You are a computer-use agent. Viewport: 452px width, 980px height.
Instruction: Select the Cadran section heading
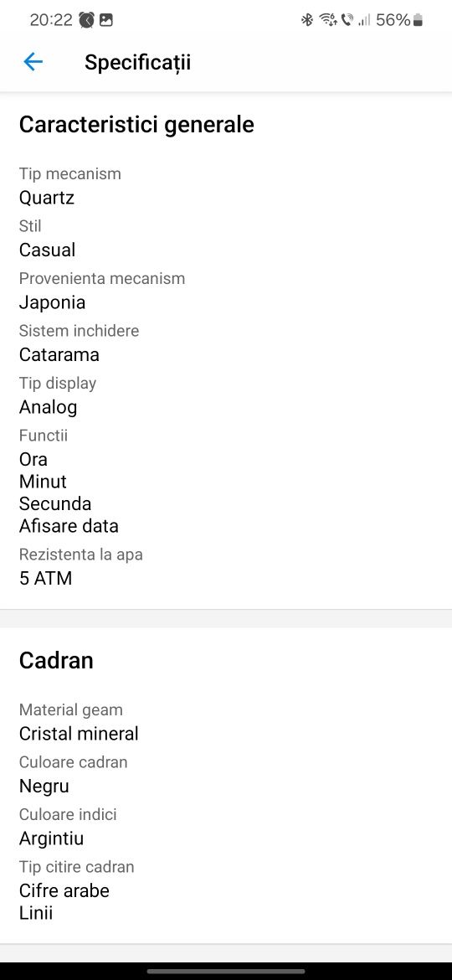coord(56,661)
